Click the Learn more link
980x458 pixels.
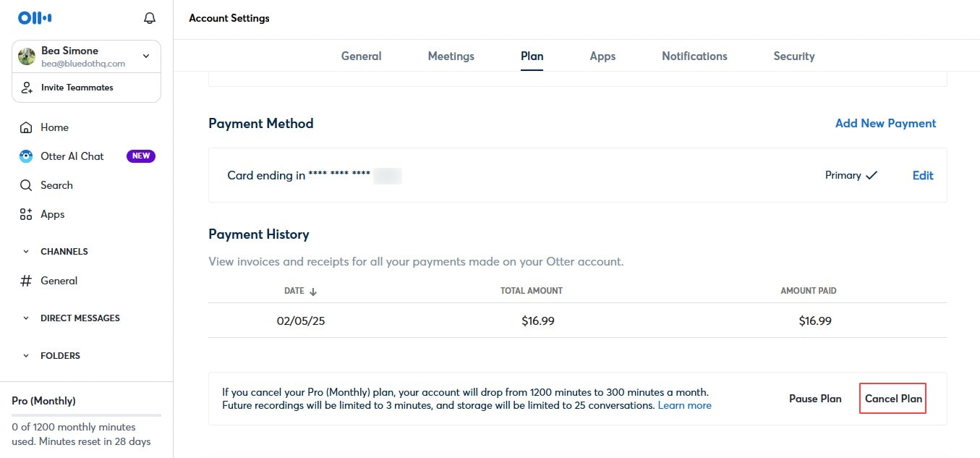684,405
